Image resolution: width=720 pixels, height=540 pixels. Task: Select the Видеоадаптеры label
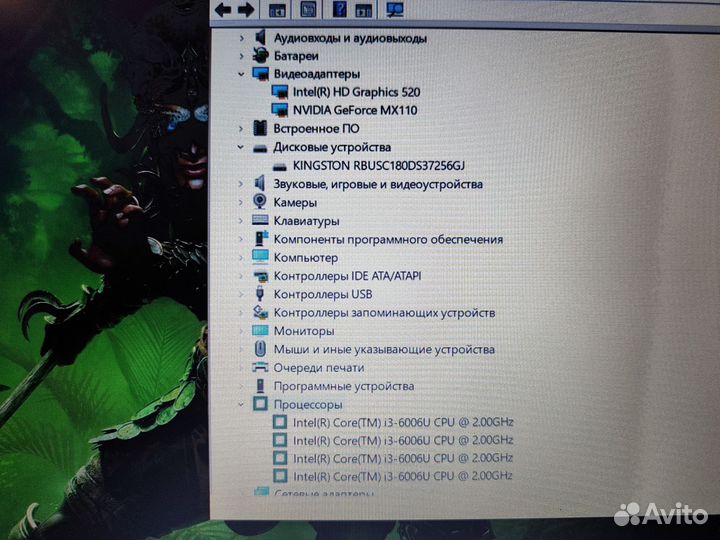317,74
